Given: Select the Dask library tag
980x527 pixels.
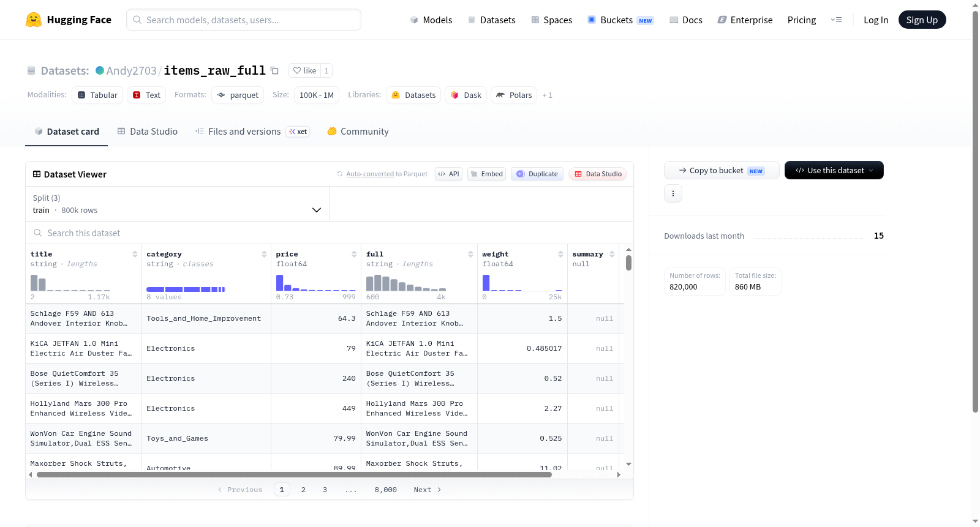Looking at the screenshot, I should [x=466, y=95].
